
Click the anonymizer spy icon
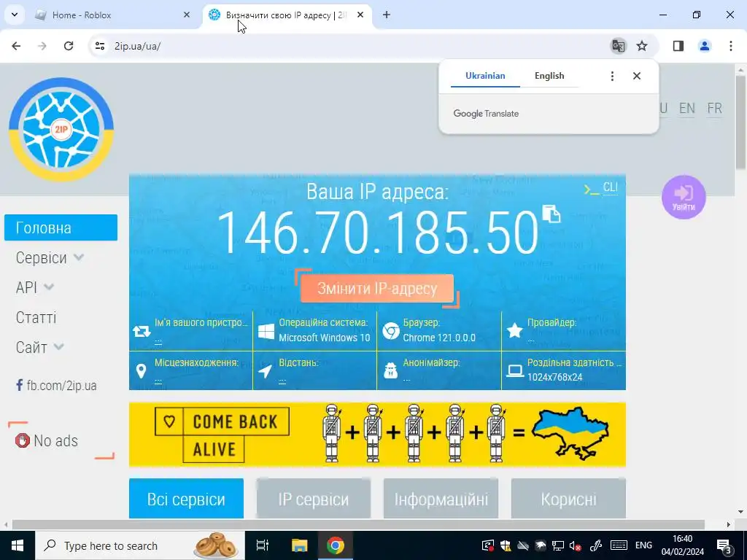click(x=390, y=370)
